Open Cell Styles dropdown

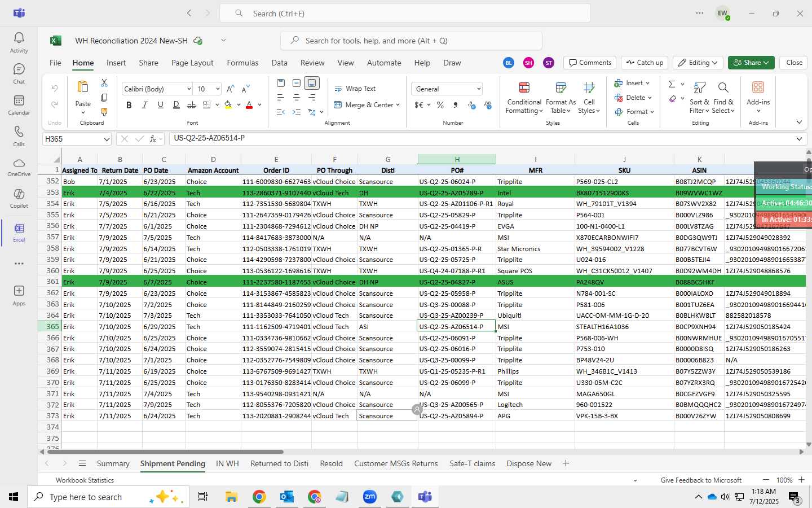(589, 97)
